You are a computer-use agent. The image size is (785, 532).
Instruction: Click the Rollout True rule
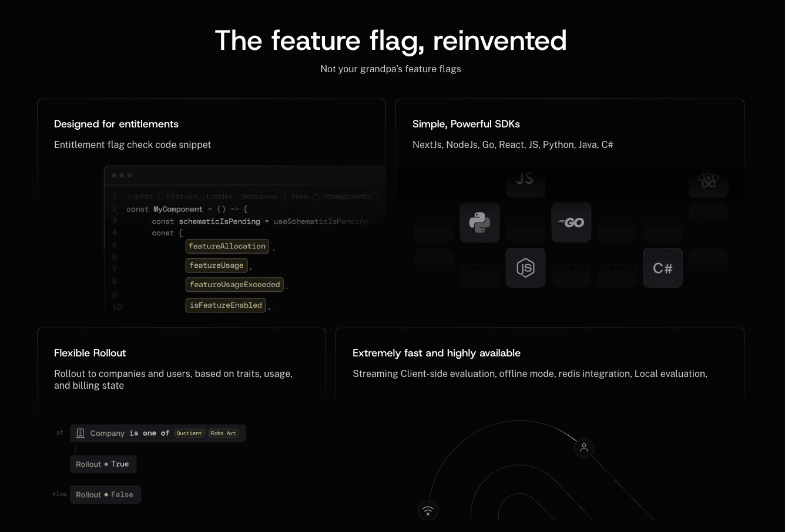point(103,464)
